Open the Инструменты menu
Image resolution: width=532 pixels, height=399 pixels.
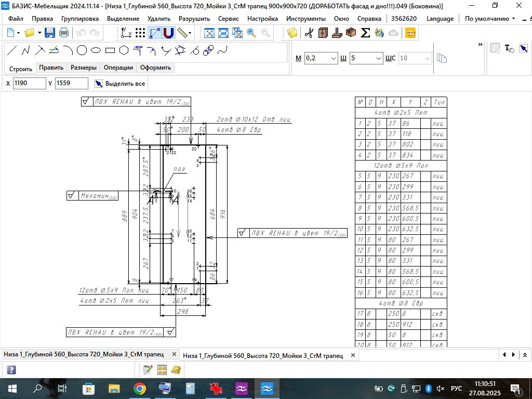click(305, 19)
